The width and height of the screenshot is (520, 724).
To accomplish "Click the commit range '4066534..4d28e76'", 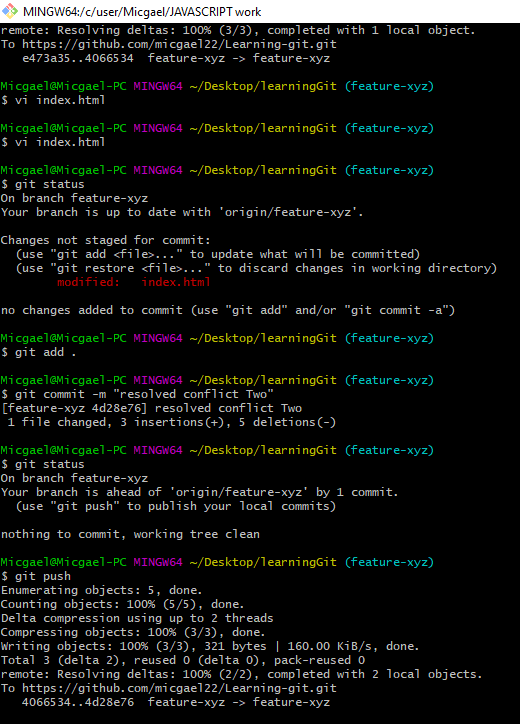I will [78, 702].
